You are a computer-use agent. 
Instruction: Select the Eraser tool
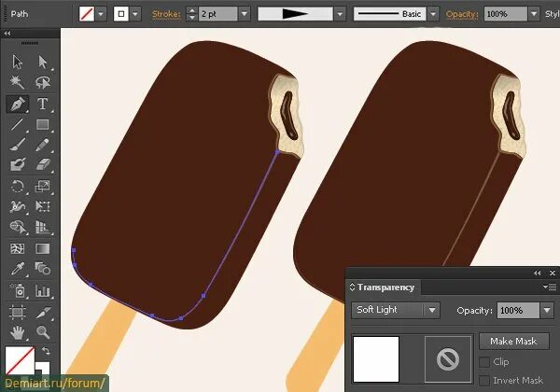pyautogui.click(x=43, y=164)
